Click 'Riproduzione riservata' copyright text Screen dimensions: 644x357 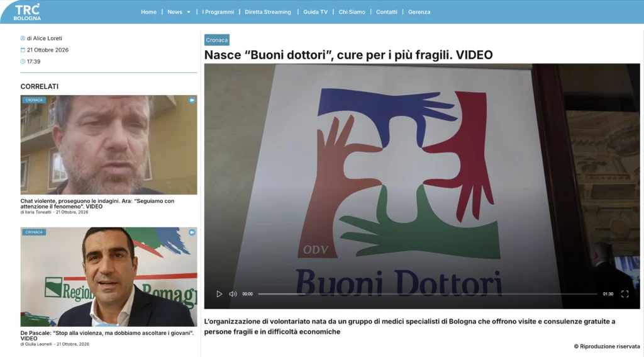click(x=607, y=346)
